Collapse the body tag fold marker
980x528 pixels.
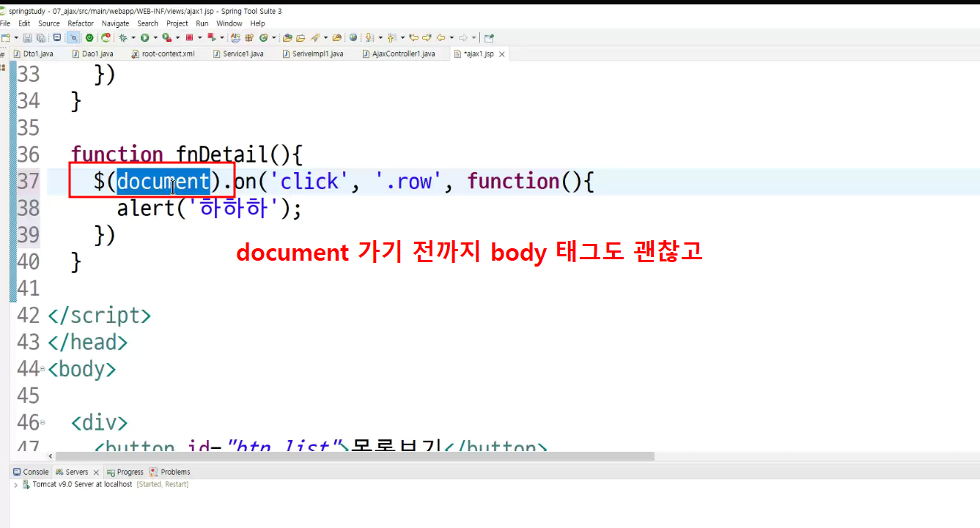coord(43,368)
